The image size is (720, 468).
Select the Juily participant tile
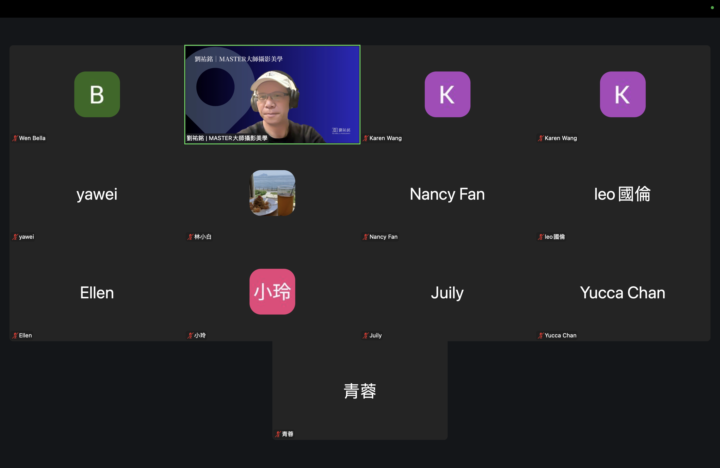pos(447,292)
